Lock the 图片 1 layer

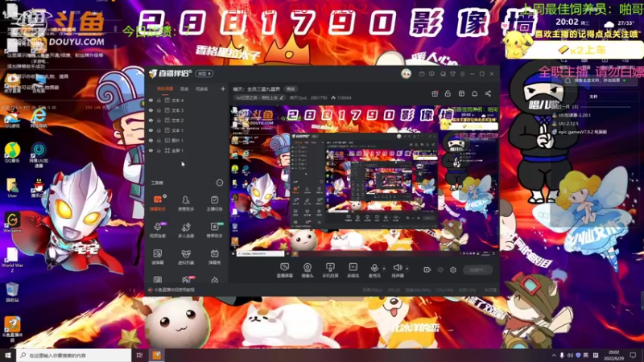159,140
